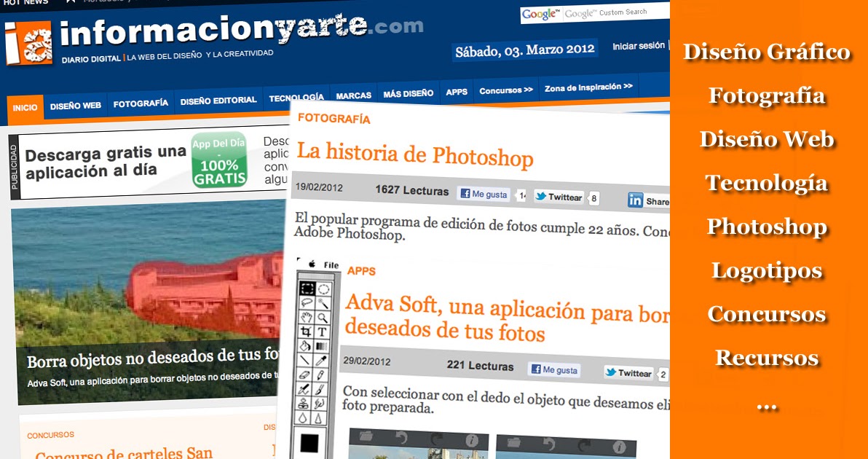Viewport: 868px width, 459px height.
Task: Open 'La historia de Photoshop' headline
Action: [414, 154]
